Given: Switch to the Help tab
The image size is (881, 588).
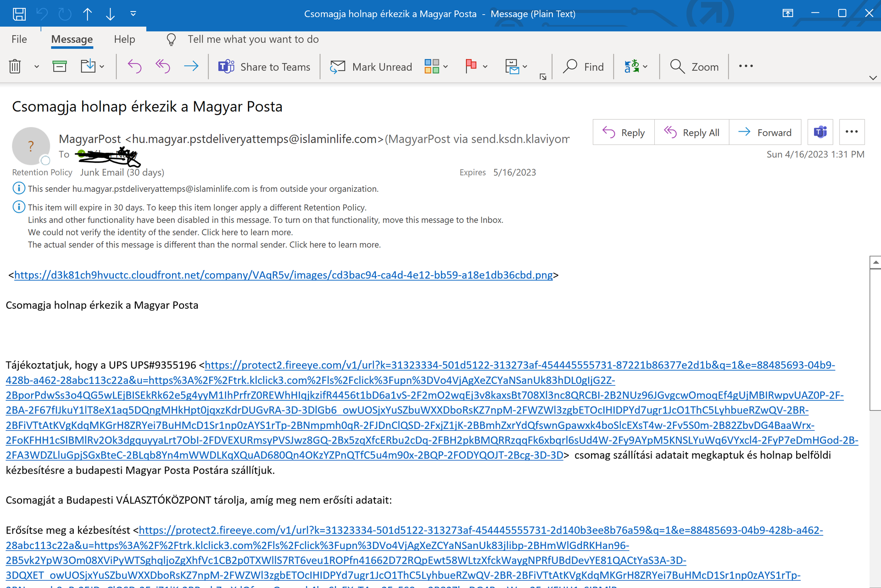Looking at the screenshot, I should (x=124, y=39).
